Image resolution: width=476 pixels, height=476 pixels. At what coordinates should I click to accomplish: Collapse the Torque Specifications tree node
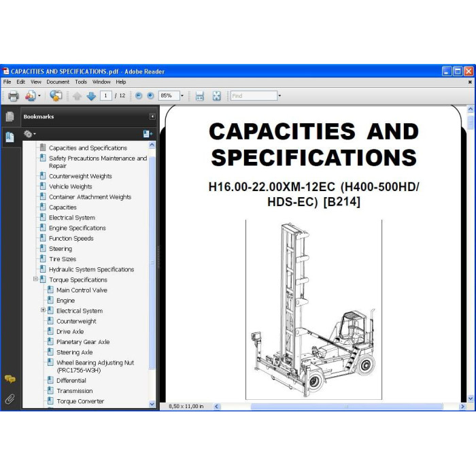(35, 279)
